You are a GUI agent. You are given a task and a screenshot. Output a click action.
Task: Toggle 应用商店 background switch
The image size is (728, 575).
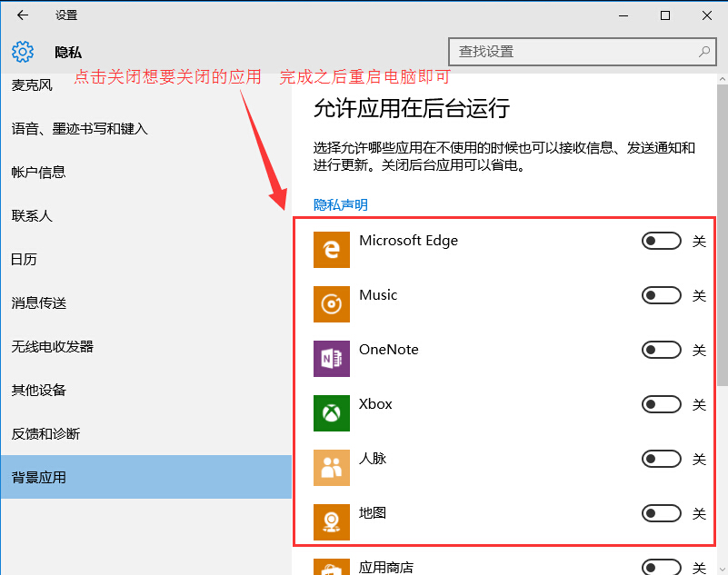[x=661, y=567]
